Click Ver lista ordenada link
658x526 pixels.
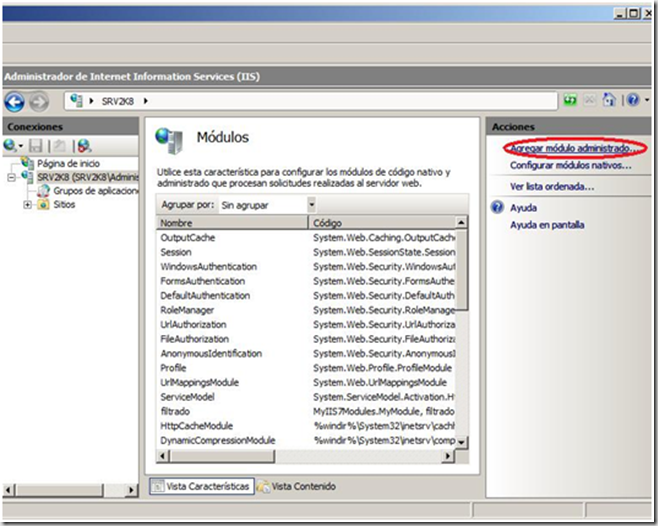tap(552, 186)
